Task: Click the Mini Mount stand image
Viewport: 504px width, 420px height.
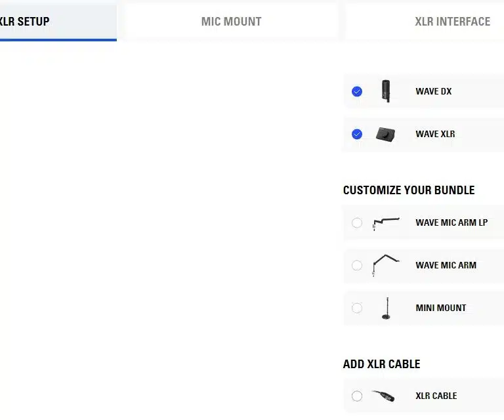Action: tap(386, 308)
